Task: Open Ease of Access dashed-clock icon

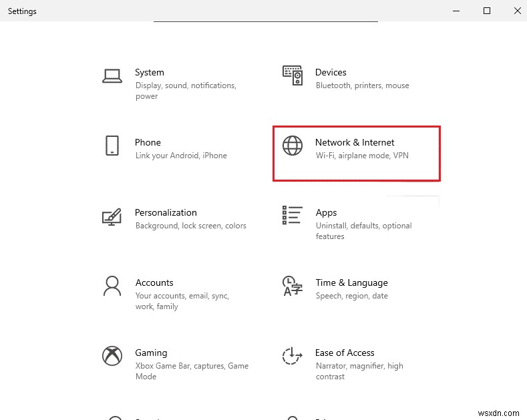Action: (293, 356)
